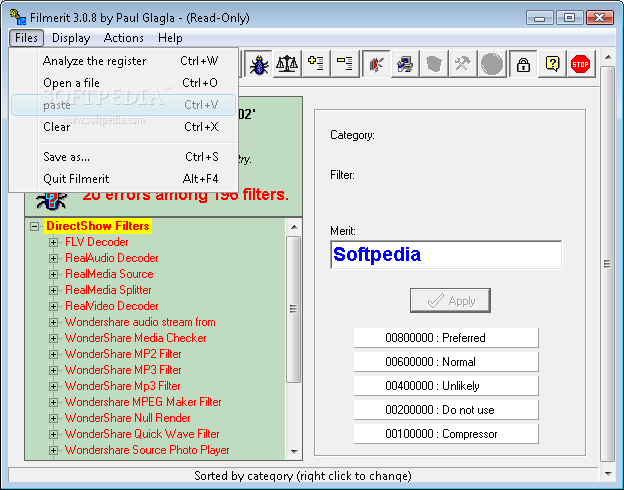Expand the RealMedia Splitter node

(x=53, y=290)
